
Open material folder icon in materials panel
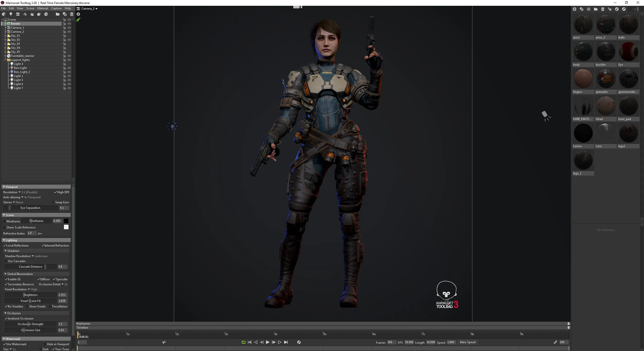pos(596,9)
